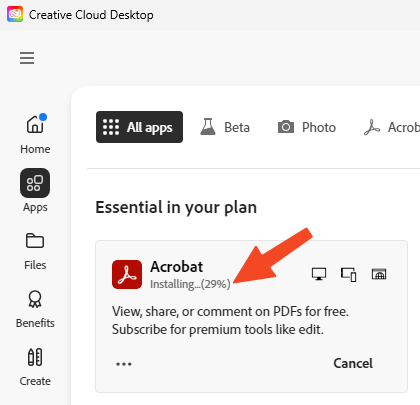
Task: Open the hamburger navigation menu
Action: (x=27, y=58)
